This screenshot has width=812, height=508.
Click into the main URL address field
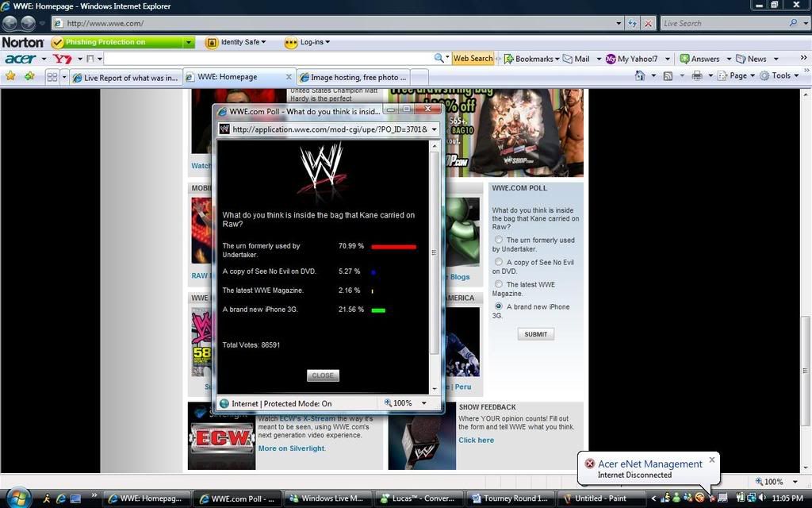(x=339, y=23)
